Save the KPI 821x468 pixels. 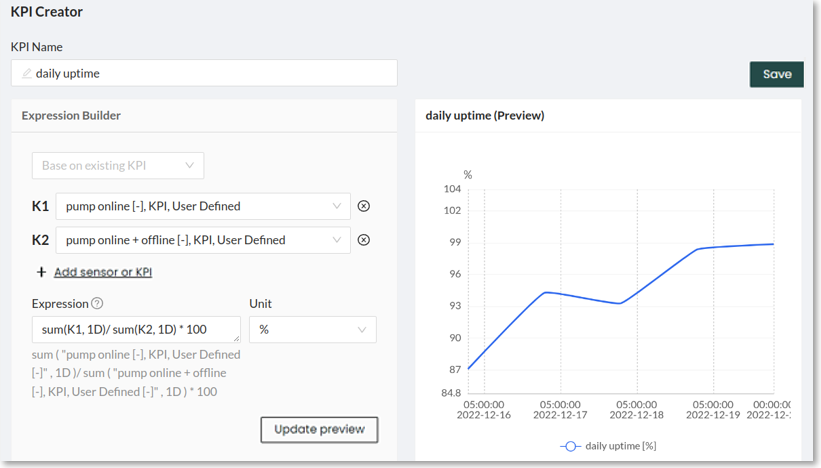coord(777,74)
